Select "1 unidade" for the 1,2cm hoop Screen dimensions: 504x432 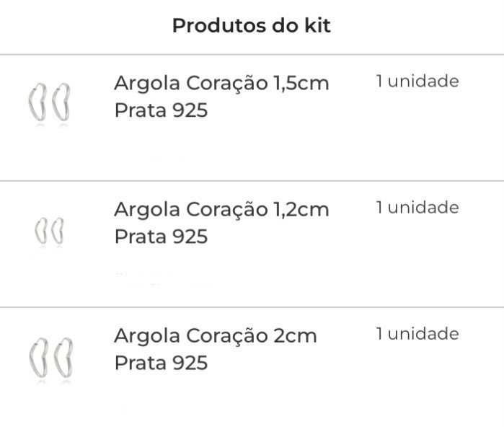pyautogui.click(x=417, y=207)
